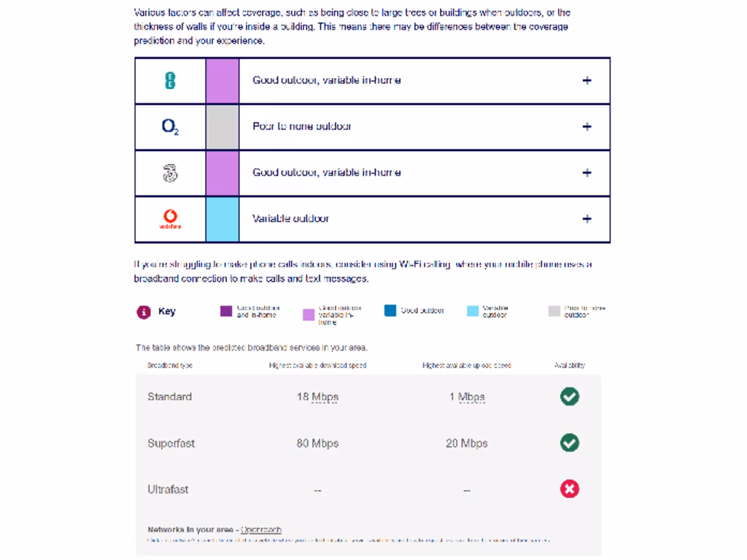Image resolution: width=747 pixels, height=560 pixels.
Task: Expand the EE coverage row
Action: 587,81
